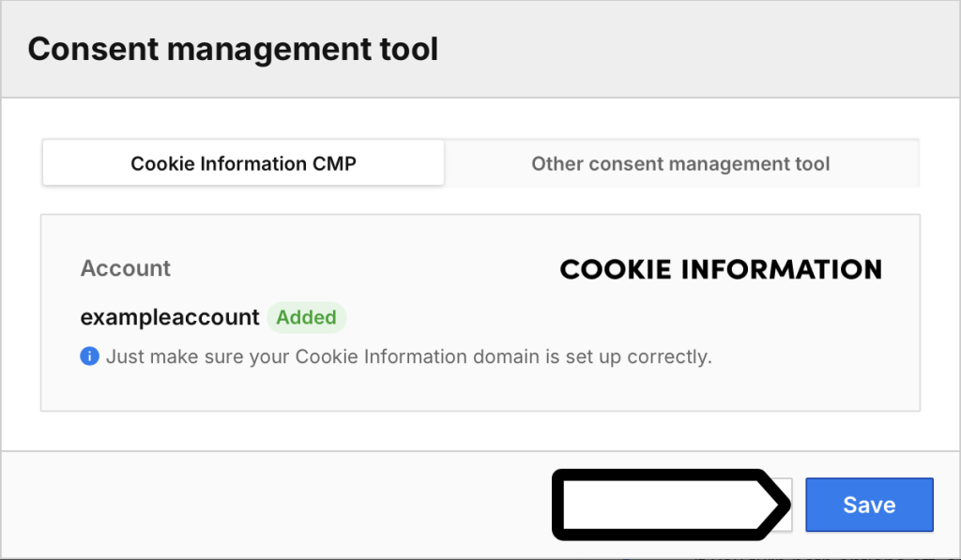Click the word 'tool' in the dialog title

(x=409, y=49)
